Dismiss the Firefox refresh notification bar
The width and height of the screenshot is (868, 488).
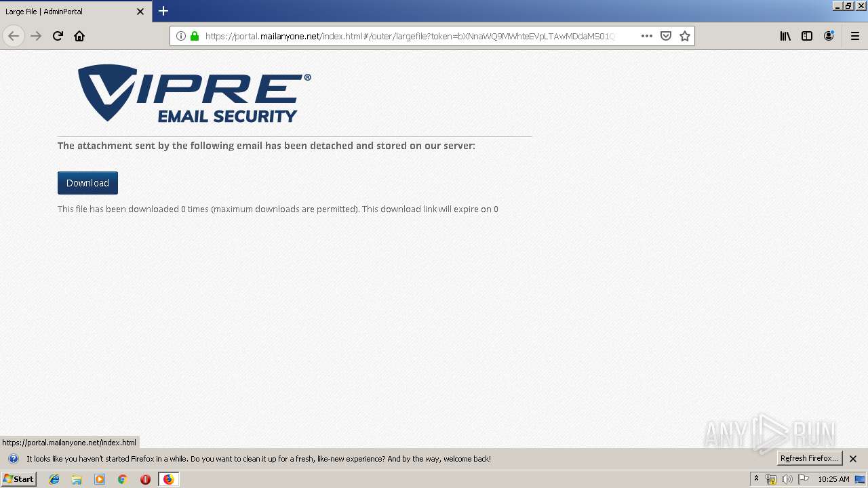(853, 459)
